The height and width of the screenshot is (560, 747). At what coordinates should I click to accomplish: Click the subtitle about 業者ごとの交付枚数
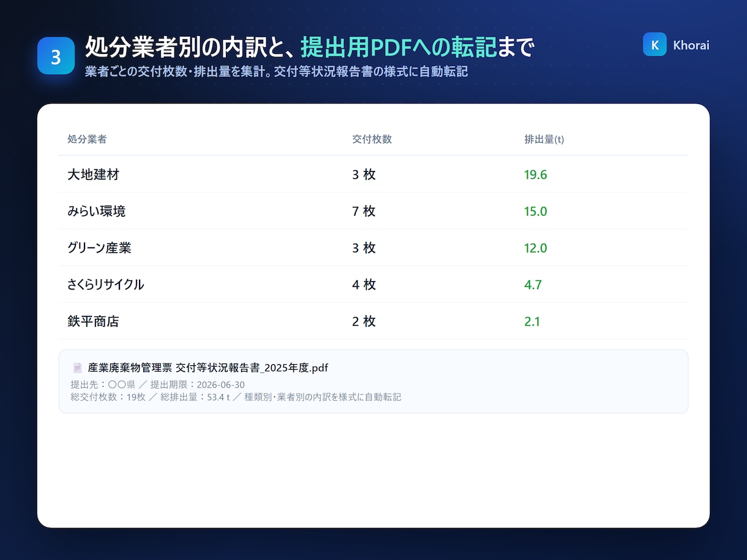coord(276,72)
